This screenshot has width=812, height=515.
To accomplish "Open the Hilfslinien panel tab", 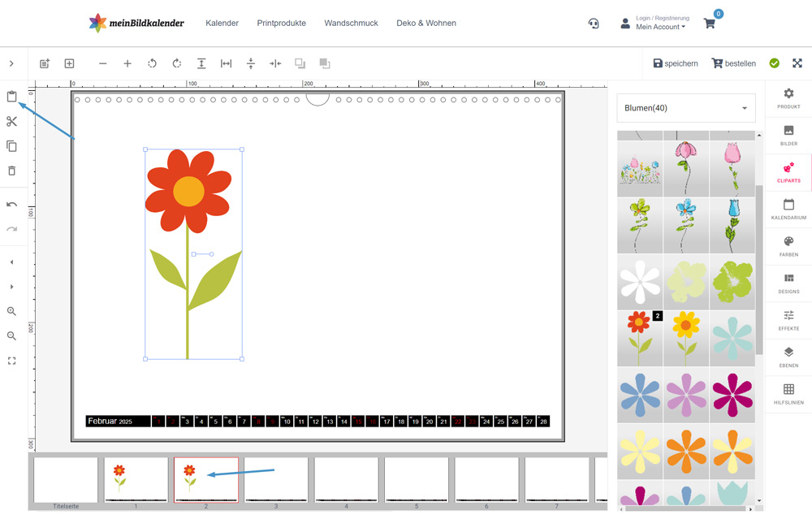I will point(788,395).
